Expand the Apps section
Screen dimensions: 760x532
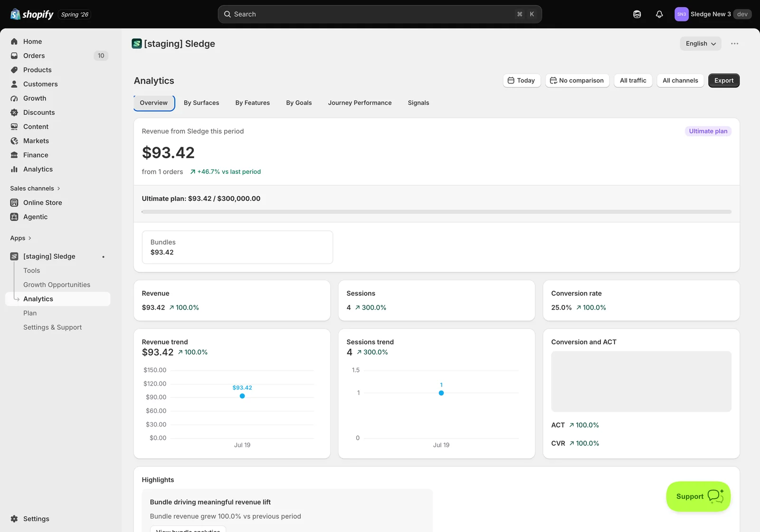(x=21, y=238)
